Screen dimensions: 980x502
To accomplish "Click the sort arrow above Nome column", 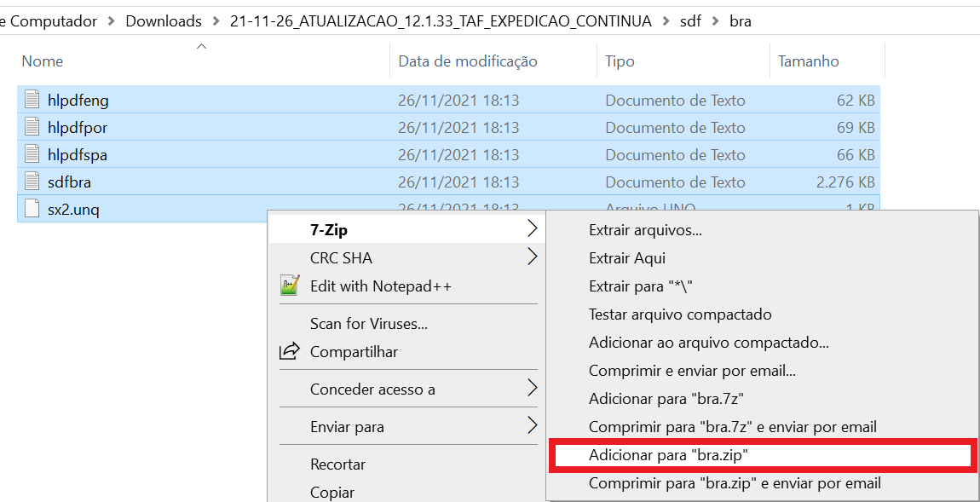I will pyautogui.click(x=201, y=46).
